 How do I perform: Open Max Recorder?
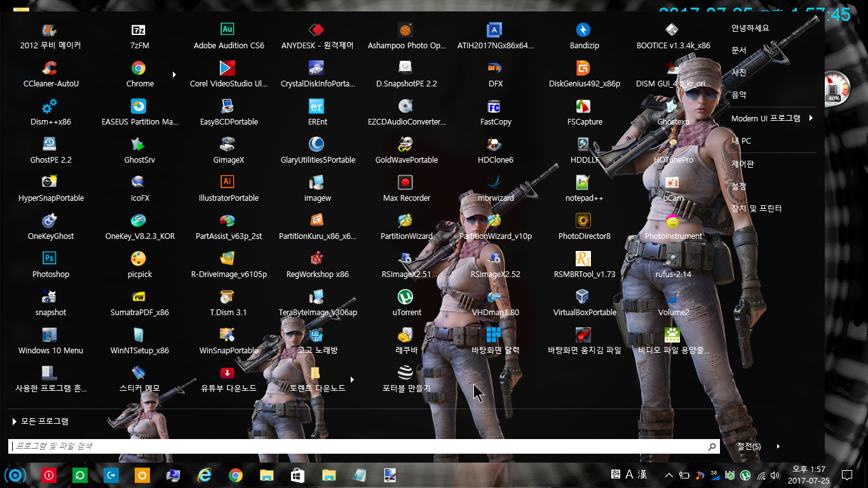(407, 189)
